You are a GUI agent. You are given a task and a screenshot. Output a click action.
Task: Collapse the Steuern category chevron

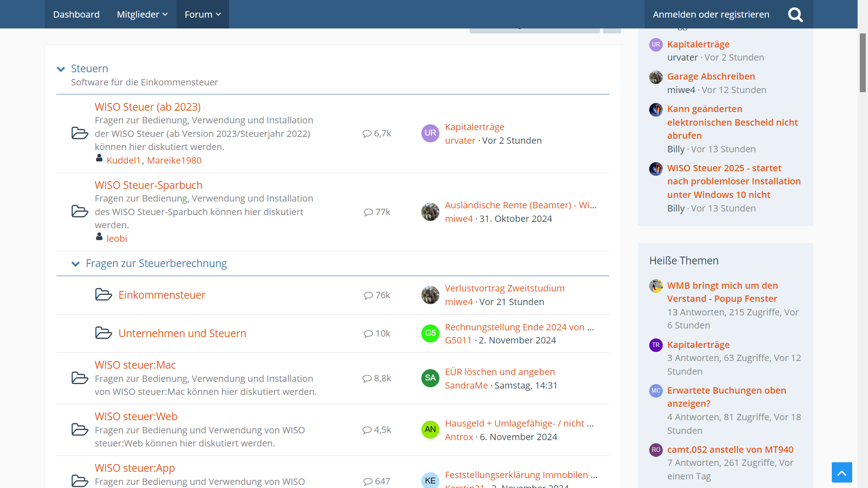(x=61, y=69)
